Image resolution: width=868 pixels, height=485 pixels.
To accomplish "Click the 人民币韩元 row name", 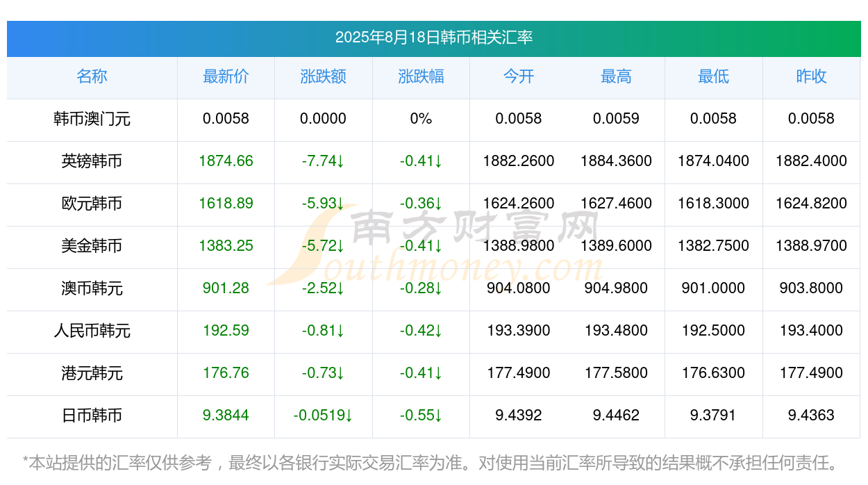I will click(x=92, y=331).
